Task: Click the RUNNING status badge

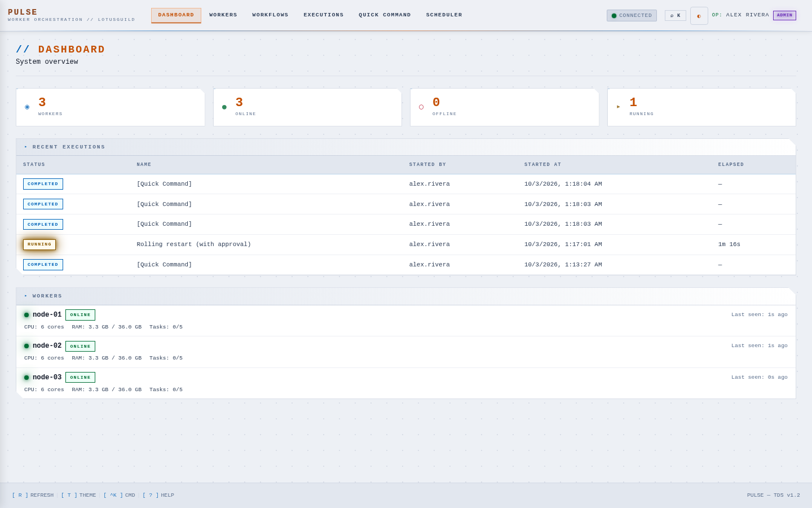Action: click(39, 244)
